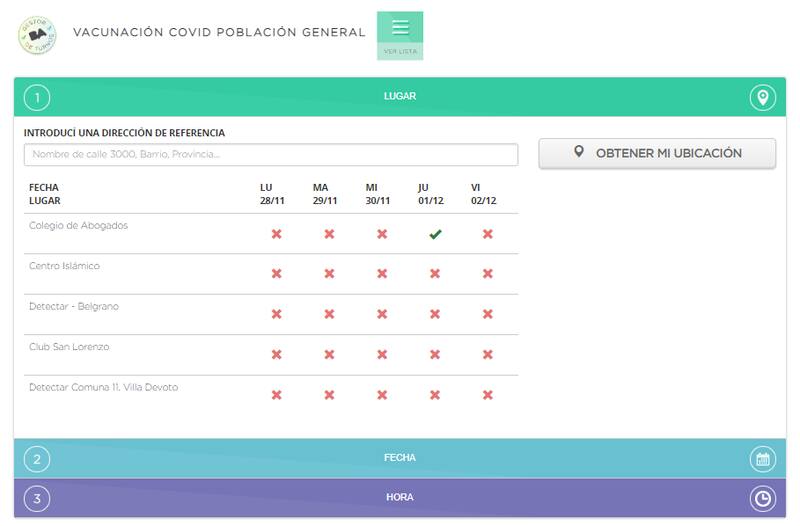Choose Club San Lorenzo location
Viewport: 800px width, 526px height.
point(69,347)
